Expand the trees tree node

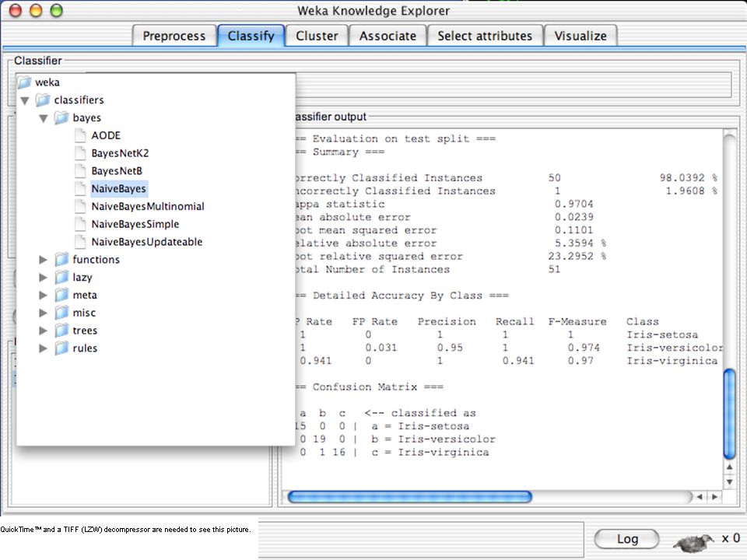(44, 330)
